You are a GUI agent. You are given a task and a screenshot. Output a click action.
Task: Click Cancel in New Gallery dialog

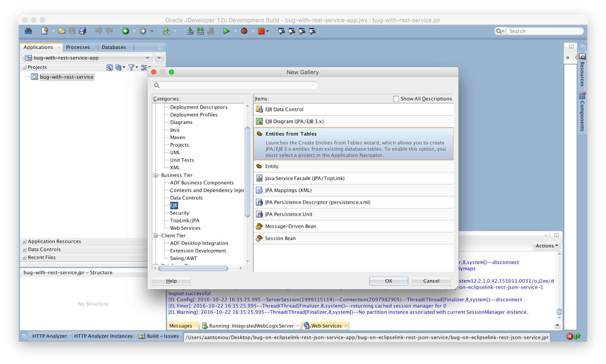[x=431, y=281]
